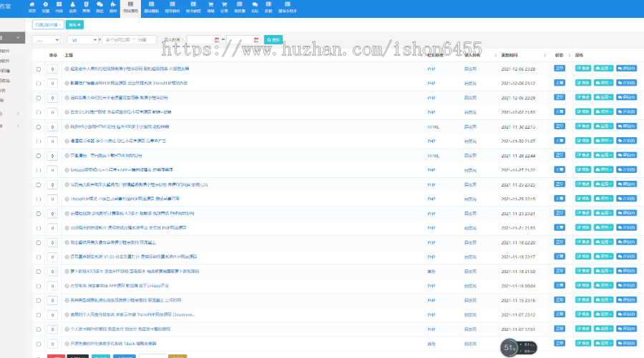This screenshot has width=644, height=358.
Task: Open 应用 dropdown for 2021-12-06 23:20 row
Action: pyautogui.click(x=603, y=69)
